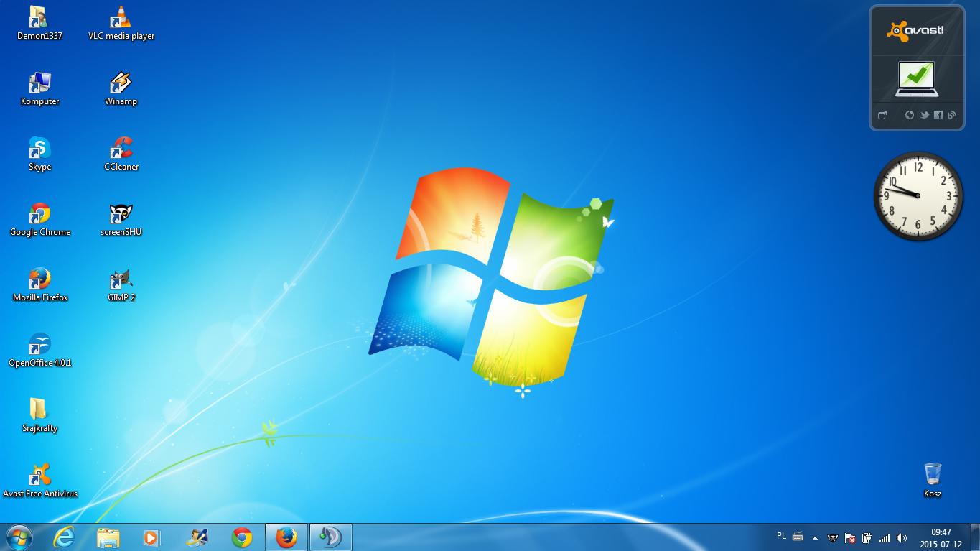Click the PL language indicator

point(781,536)
